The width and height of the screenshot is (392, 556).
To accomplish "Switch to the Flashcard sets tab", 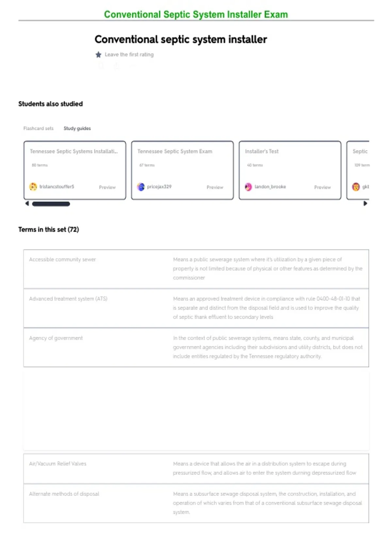I will click(x=38, y=129).
